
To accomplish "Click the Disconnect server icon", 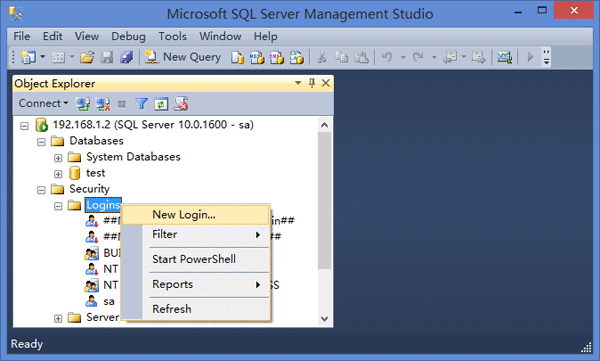I will (x=103, y=104).
